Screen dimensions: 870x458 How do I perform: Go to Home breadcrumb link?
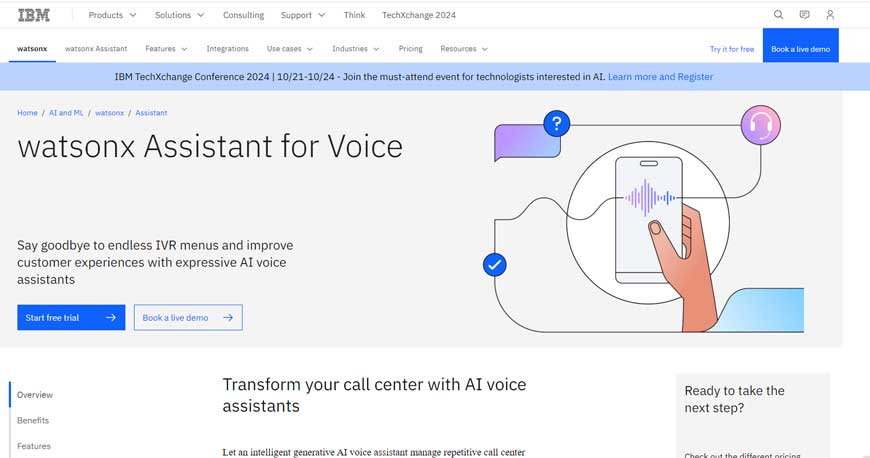[27, 113]
